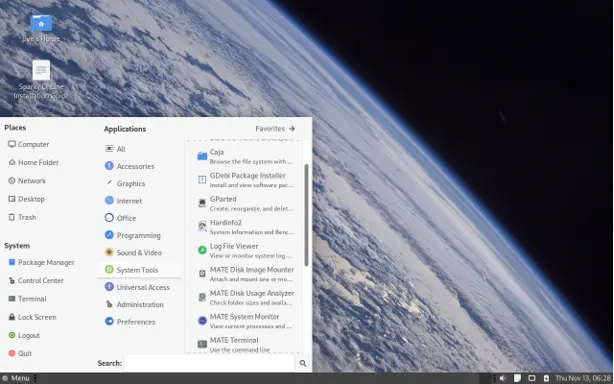Screen dimensions: 614x384
Task: Open Computer in Places
Action: [x=29, y=144]
